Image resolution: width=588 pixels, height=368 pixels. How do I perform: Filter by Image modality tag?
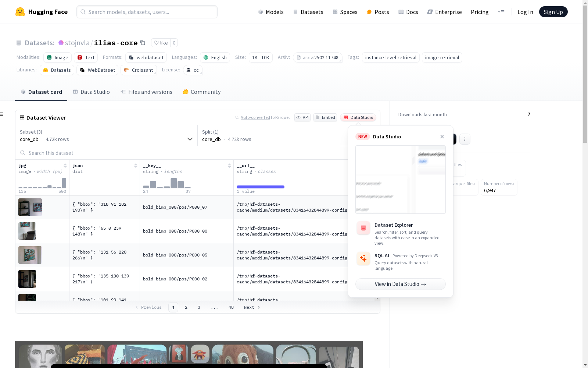57,57
